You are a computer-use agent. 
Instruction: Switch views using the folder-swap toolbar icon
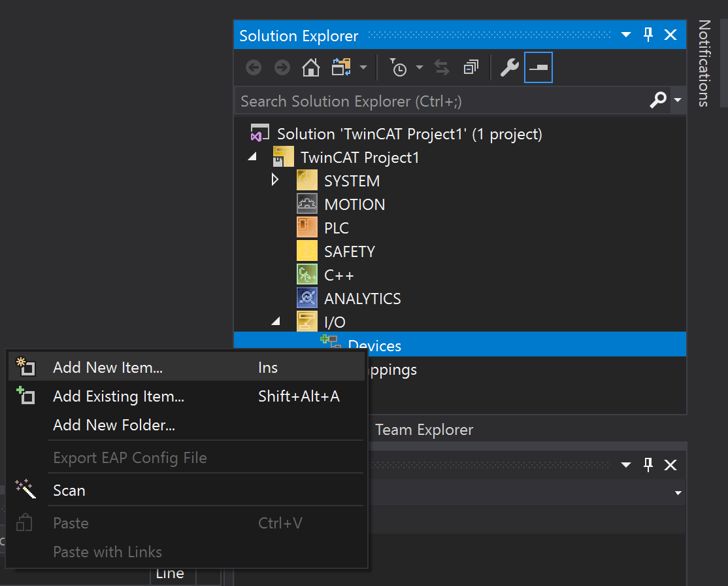tap(341, 67)
